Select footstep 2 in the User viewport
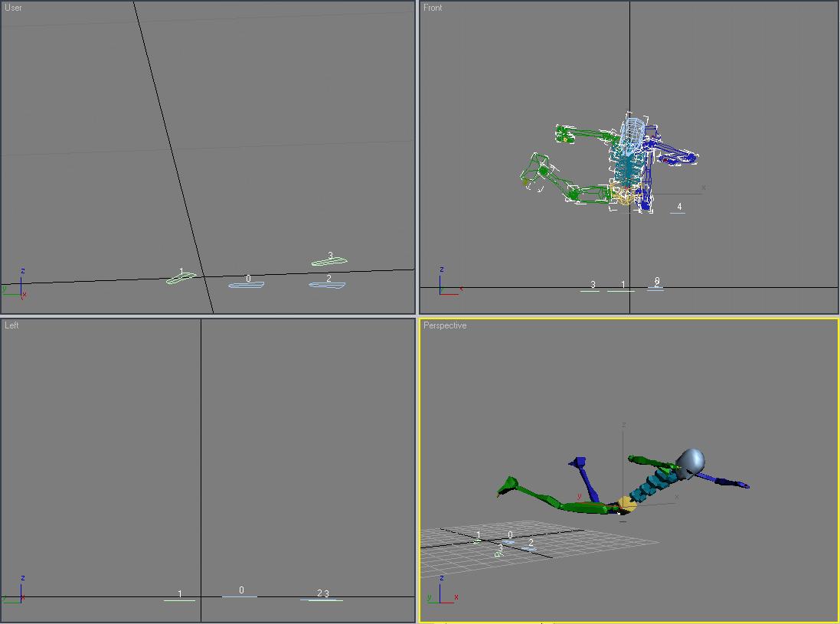840x624 pixels. 327,285
